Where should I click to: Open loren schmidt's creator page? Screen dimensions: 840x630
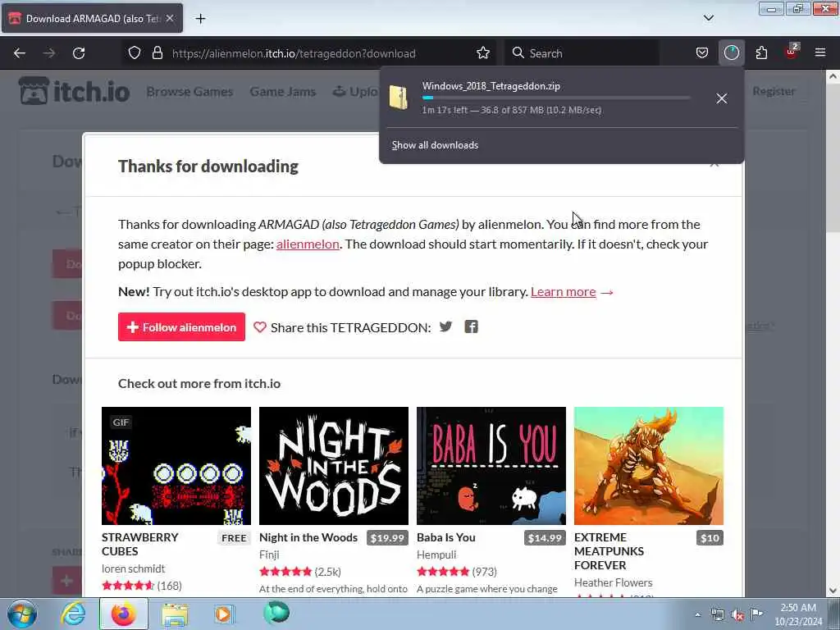tap(134, 569)
